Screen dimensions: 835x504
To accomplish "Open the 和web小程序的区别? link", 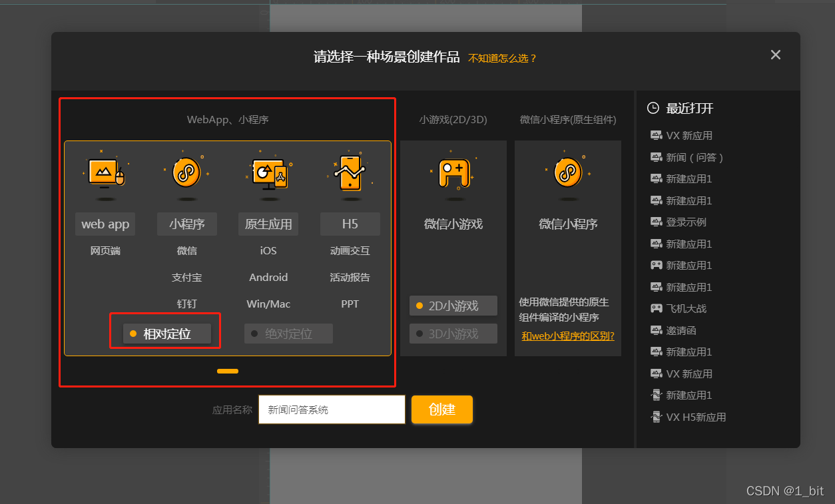I will click(568, 336).
